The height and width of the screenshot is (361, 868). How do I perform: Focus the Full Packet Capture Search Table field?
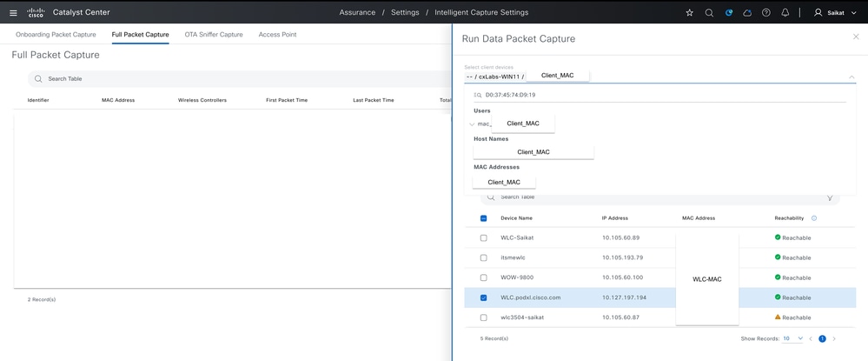241,79
